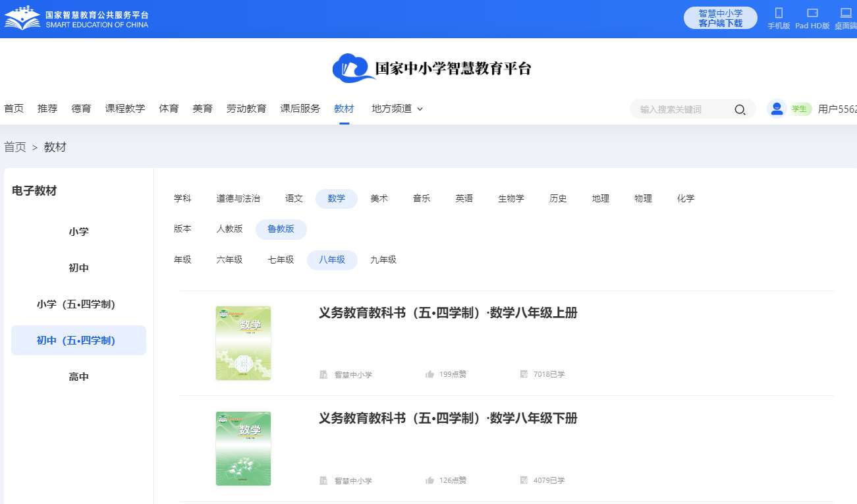Filter subject by 音乐

click(x=422, y=198)
